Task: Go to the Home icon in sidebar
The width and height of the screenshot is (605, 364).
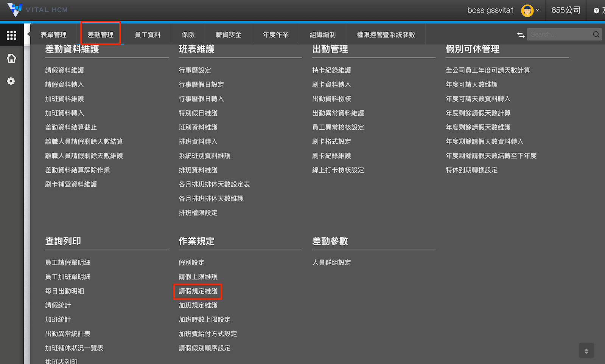Action: [11, 58]
